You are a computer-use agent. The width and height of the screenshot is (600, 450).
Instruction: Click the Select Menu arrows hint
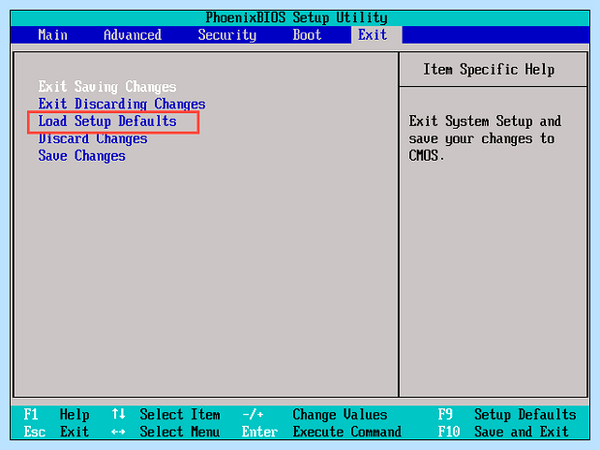[x=166, y=432]
